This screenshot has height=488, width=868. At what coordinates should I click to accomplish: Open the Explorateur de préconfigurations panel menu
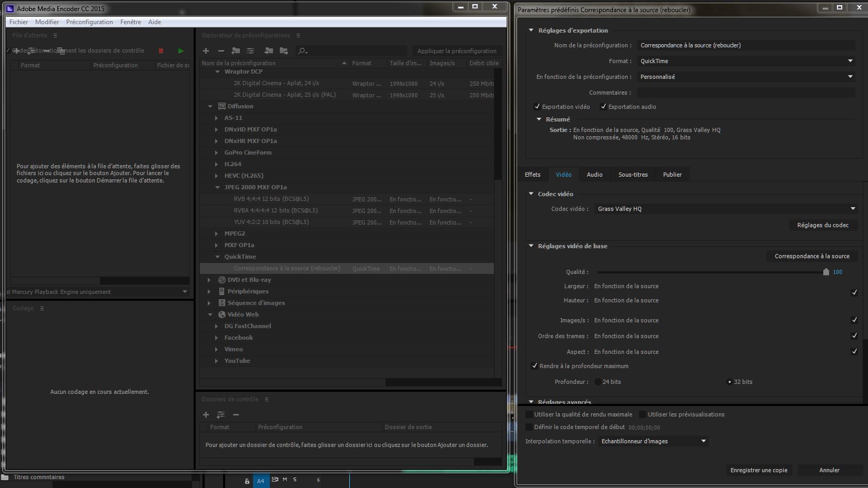[298, 35]
